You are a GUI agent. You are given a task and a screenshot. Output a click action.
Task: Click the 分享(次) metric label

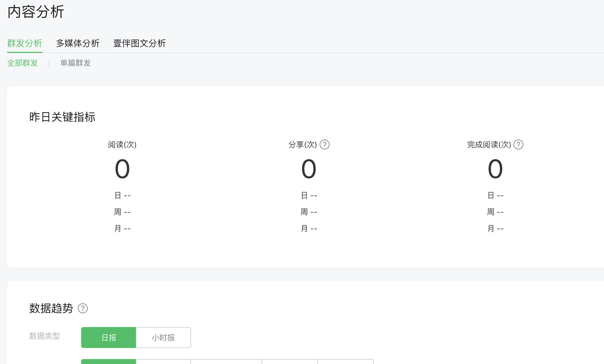303,144
